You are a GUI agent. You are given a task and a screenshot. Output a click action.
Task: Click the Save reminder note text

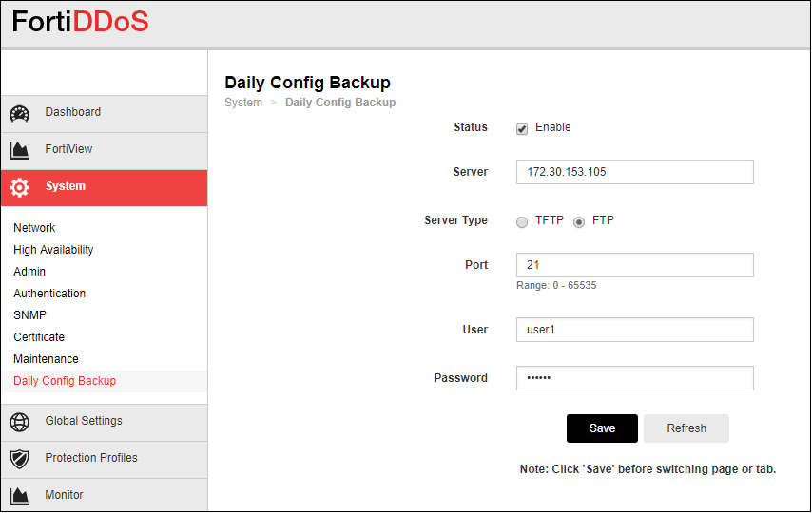[x=648, y=469]
